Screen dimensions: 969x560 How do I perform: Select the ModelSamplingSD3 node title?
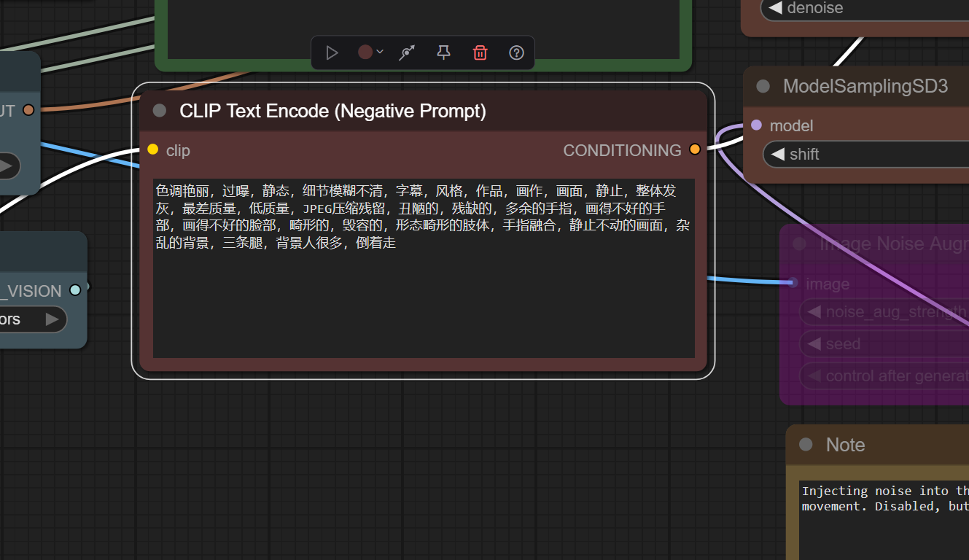pos(865,86)
